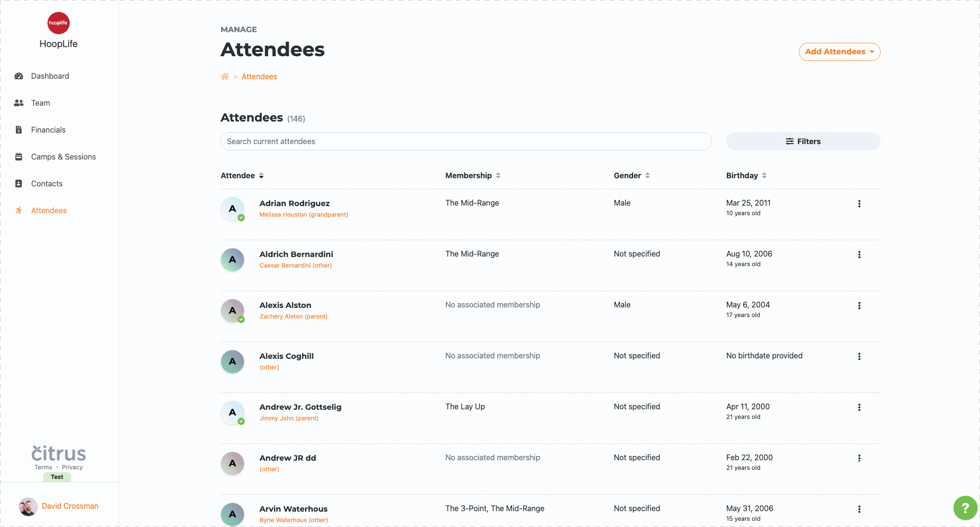Select Team in the sidebar

tap(40, 103)
